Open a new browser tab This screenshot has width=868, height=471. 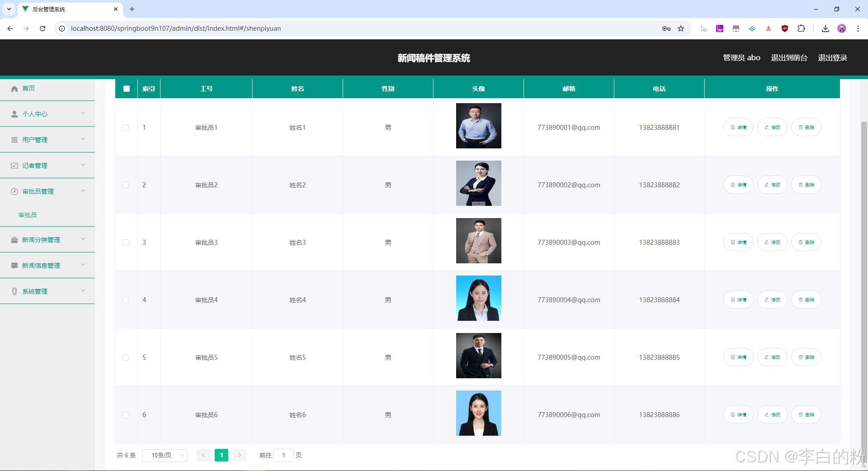[132, 9]
